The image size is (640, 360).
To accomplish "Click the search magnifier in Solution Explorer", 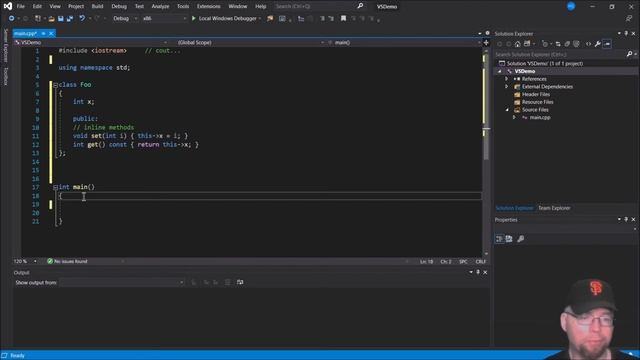I will tap(629, 54).
